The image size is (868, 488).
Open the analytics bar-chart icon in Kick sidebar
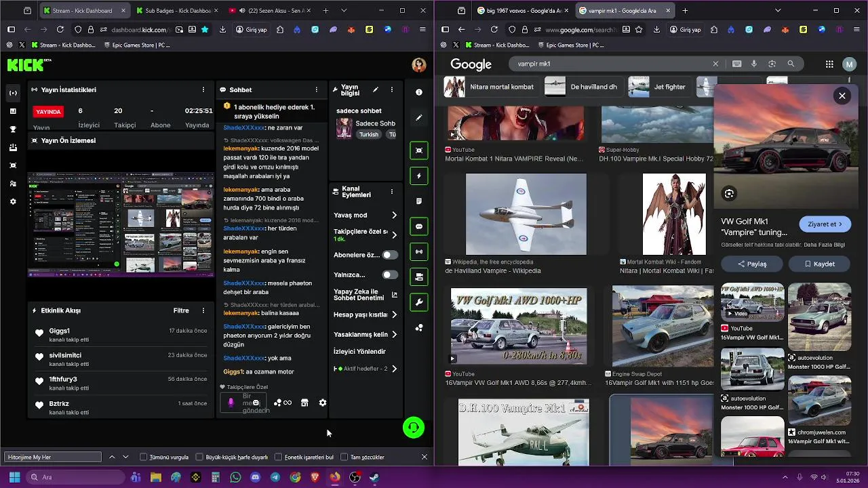[13, 111]
